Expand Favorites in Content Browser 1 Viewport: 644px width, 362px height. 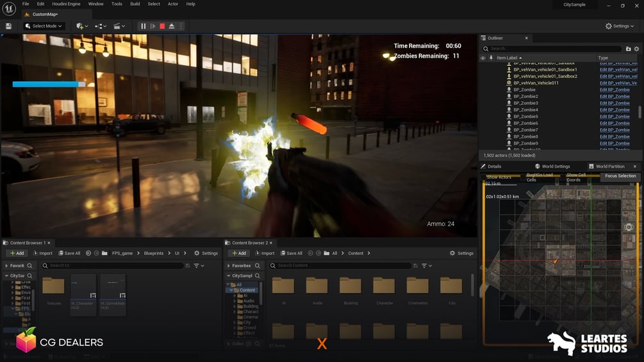6,266
